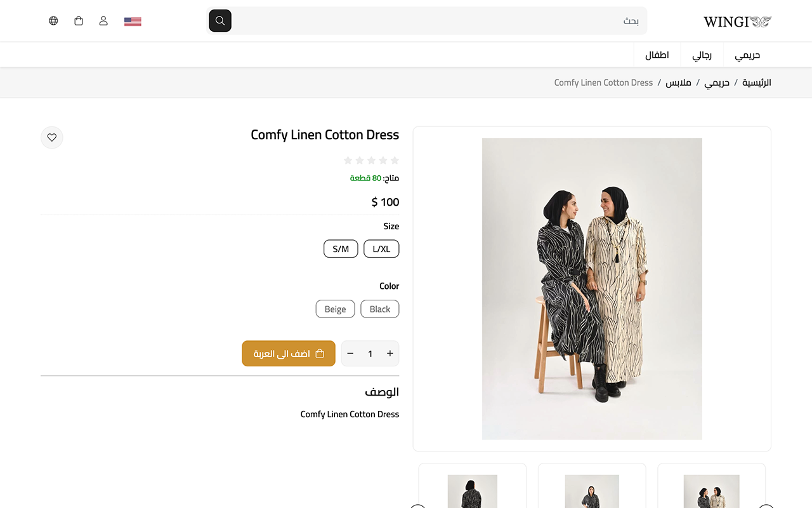Screen dimensions: 812x508
Task: Open the رجالي category menu
Action: (702, 55)
